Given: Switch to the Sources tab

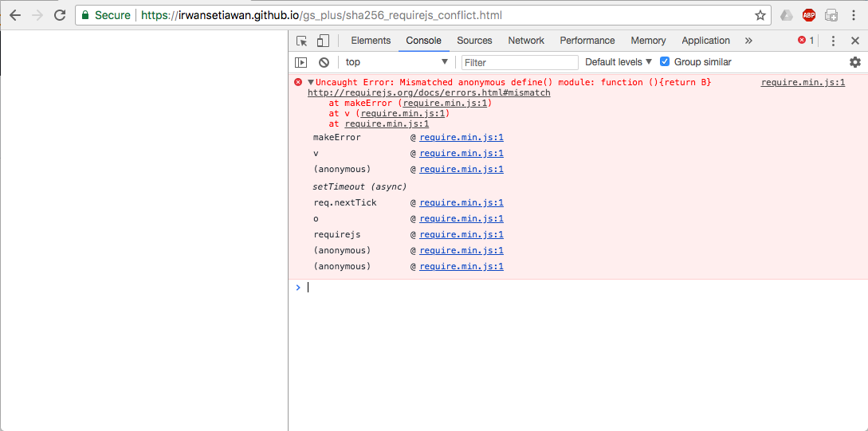Looking at the screenshot, I should click(474, 41).
